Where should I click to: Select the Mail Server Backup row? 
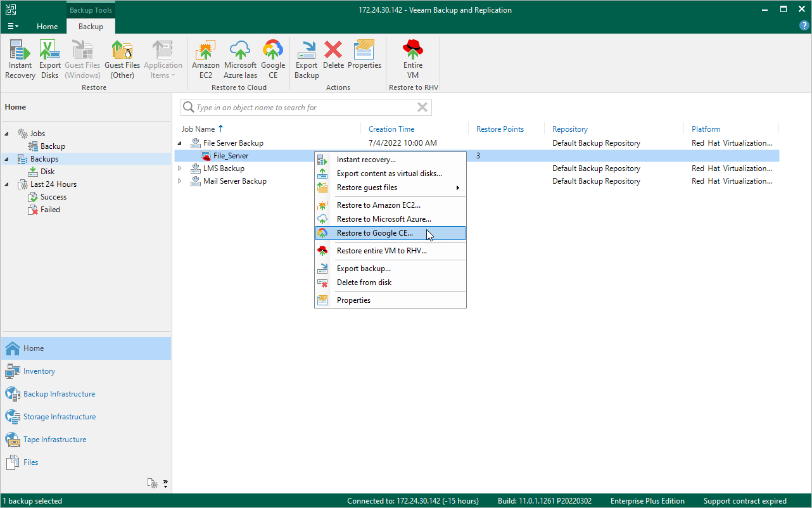(477, 181)
